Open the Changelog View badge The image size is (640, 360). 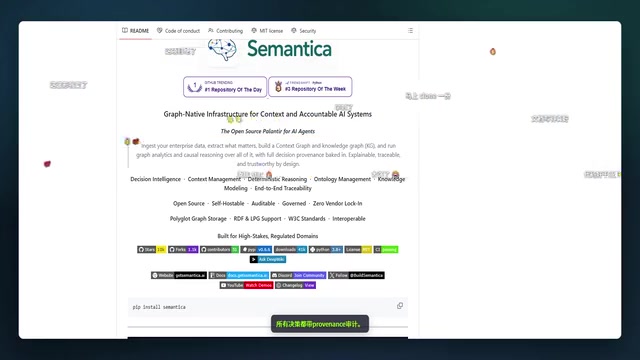[296, 285]
